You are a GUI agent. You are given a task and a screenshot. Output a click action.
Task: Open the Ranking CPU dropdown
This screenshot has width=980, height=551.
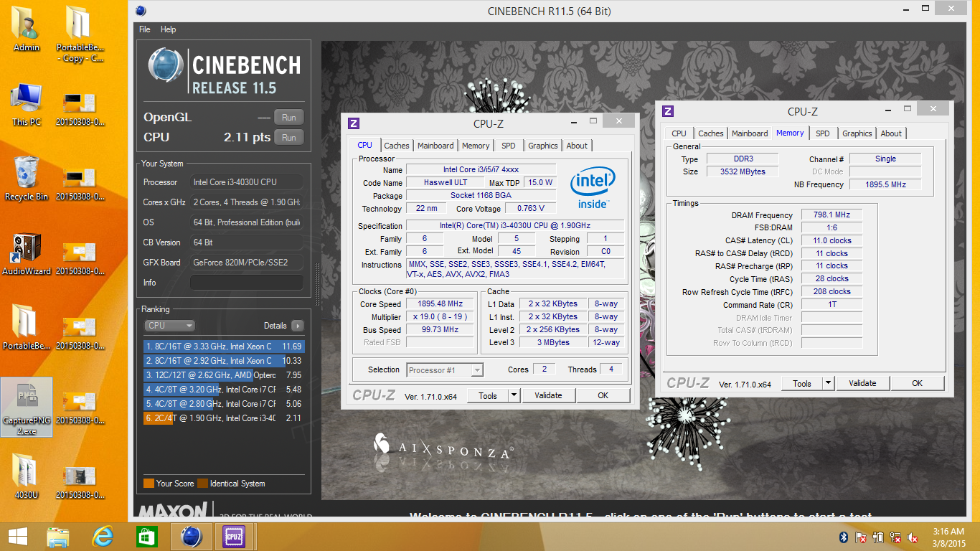click(x=169, y=326)
